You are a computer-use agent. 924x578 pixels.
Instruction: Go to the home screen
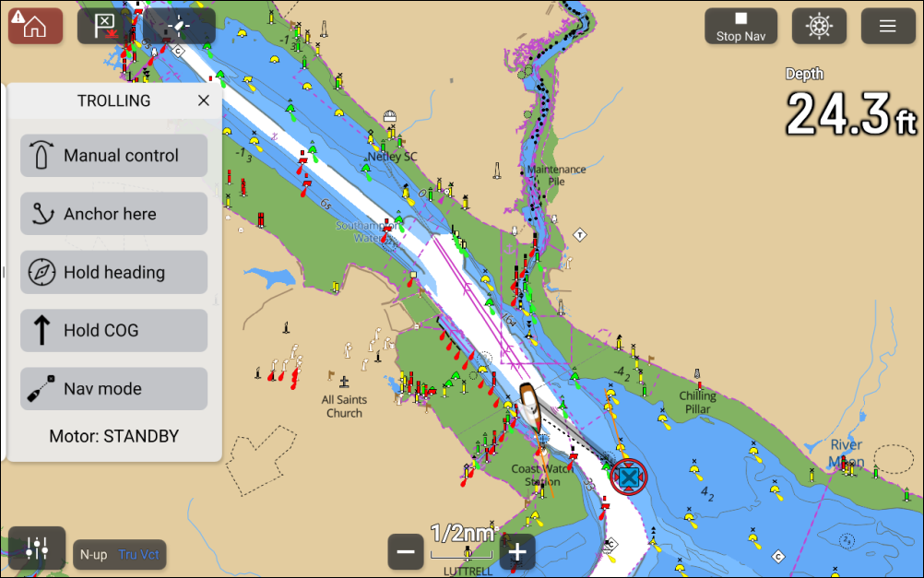(35, 26)
